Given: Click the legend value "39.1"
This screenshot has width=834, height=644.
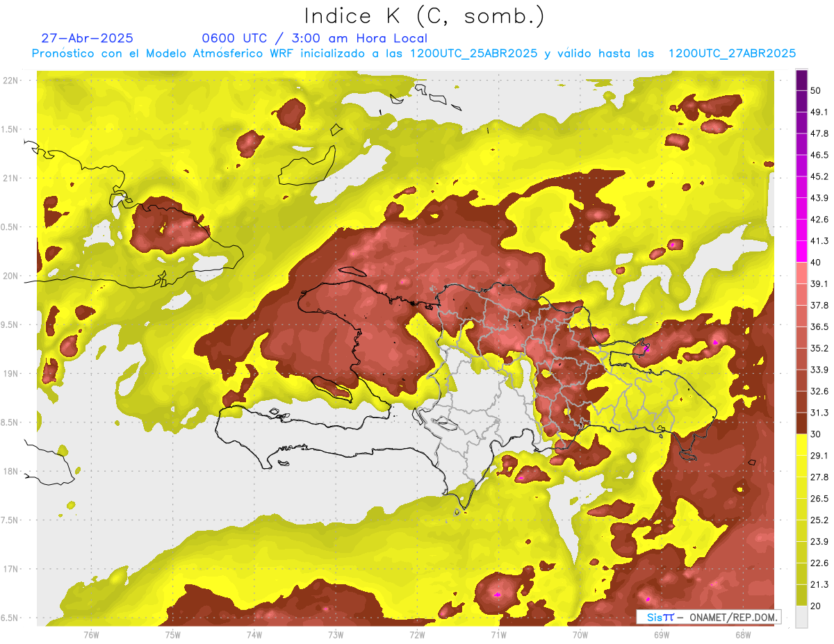Looking at the screenshot, I should 819,284.
